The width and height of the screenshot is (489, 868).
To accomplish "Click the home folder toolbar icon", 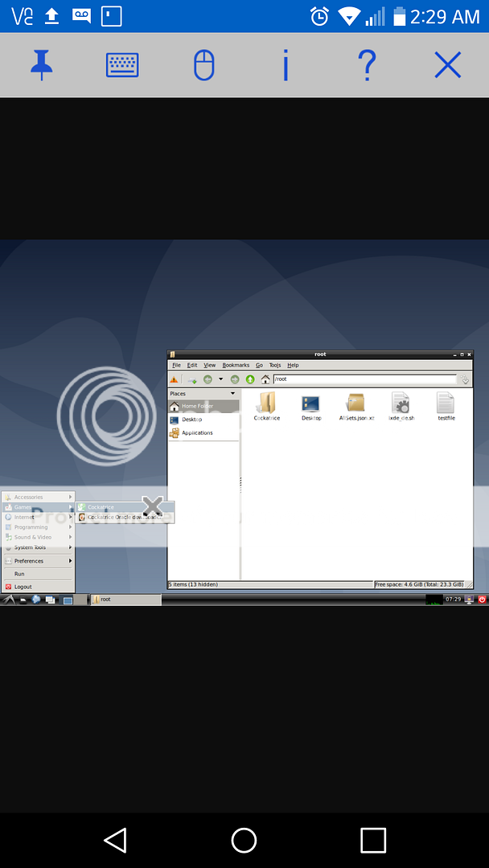I will [265, 379].
